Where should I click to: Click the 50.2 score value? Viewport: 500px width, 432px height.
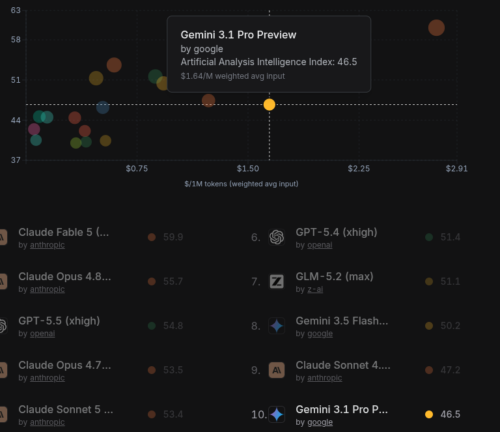tap(450, 326)
